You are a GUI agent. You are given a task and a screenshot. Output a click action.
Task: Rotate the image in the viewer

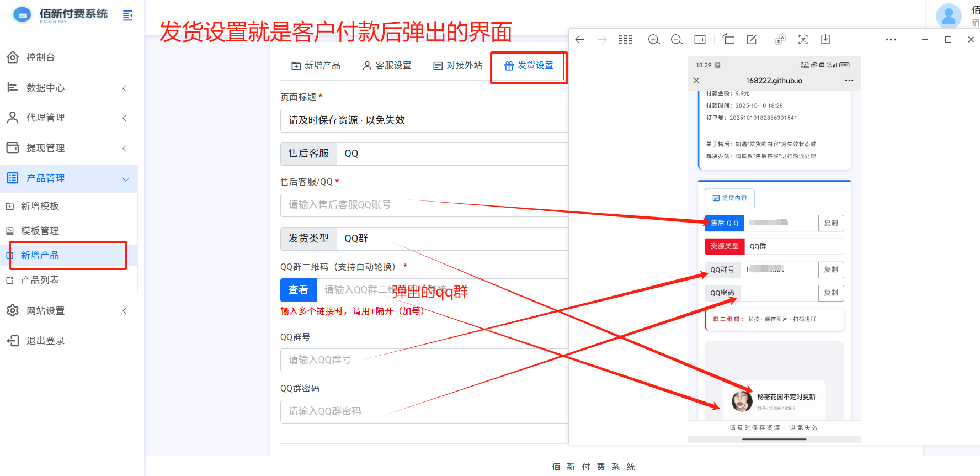click(728, 39)
